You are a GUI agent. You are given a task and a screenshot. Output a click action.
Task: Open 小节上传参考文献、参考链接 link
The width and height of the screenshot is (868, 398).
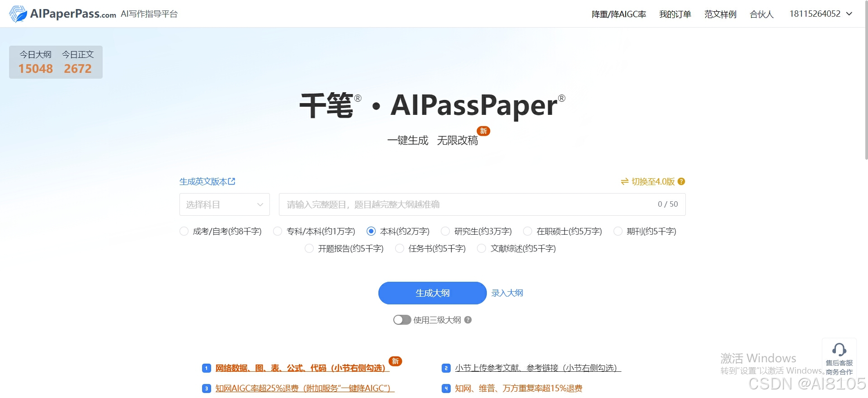point(538,368)
